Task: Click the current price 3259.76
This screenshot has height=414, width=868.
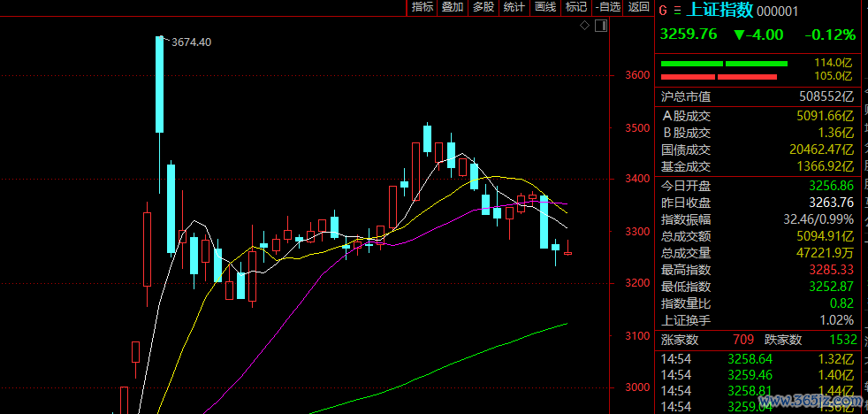Action: (x=689, y=34)
